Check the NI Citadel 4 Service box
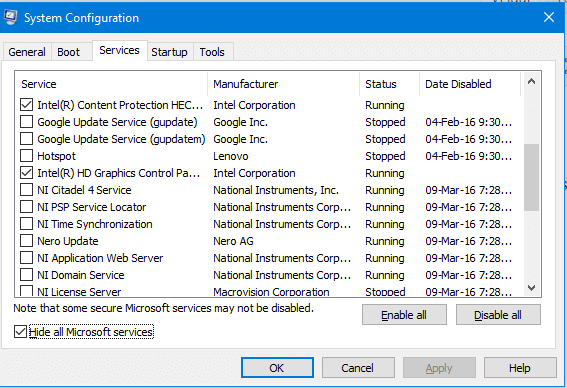Image resolution: width=567 pixels, height=388 pixels. [x=26, y=190]
